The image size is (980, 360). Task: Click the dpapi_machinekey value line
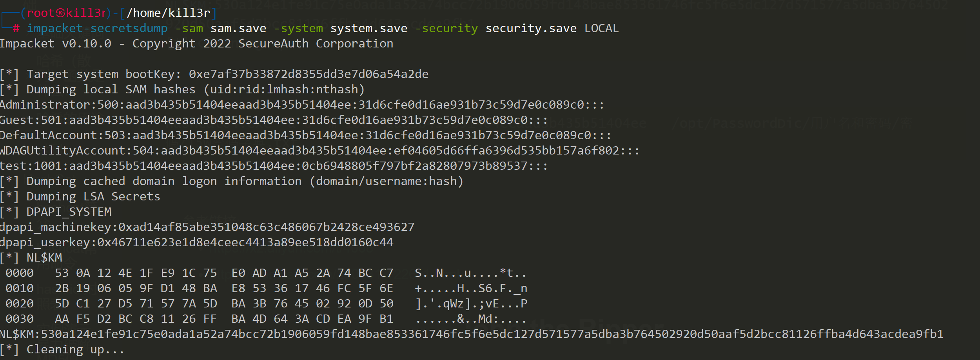207,227
